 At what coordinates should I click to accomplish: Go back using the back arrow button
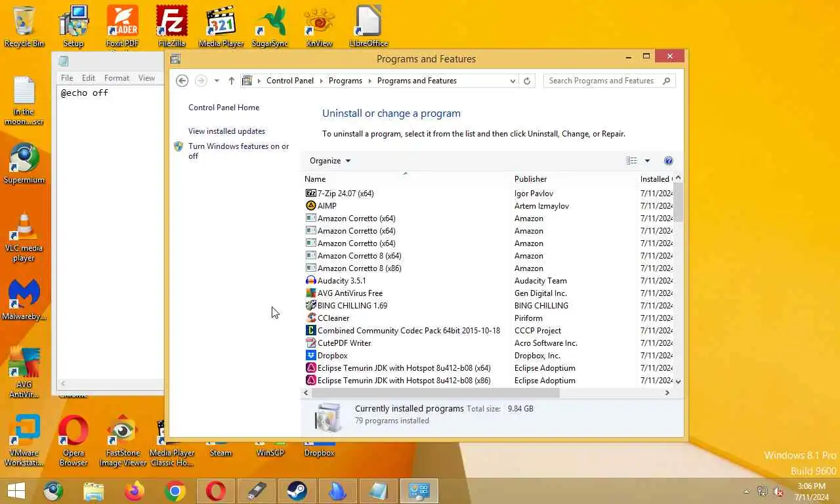pos(182,81)
